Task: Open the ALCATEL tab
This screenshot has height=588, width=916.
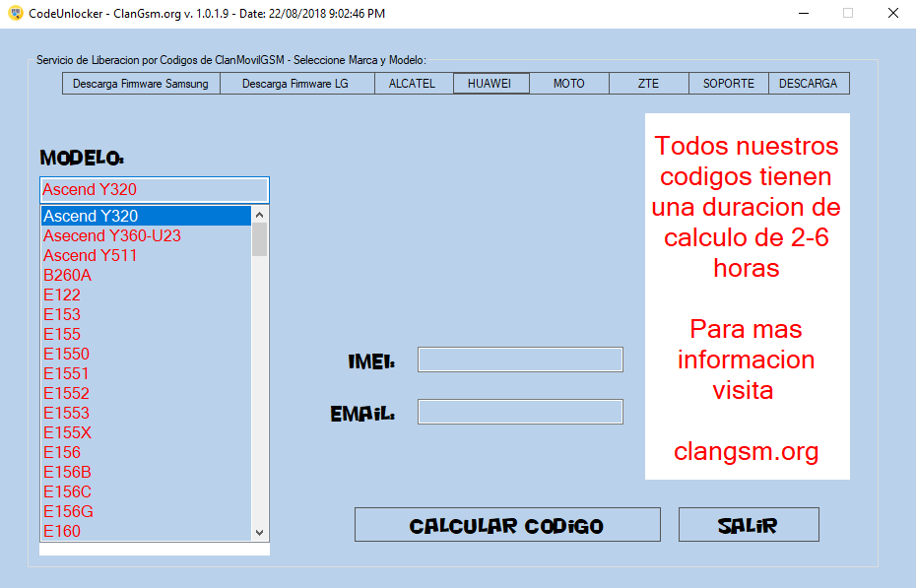Action: click(x=412, y=83)
